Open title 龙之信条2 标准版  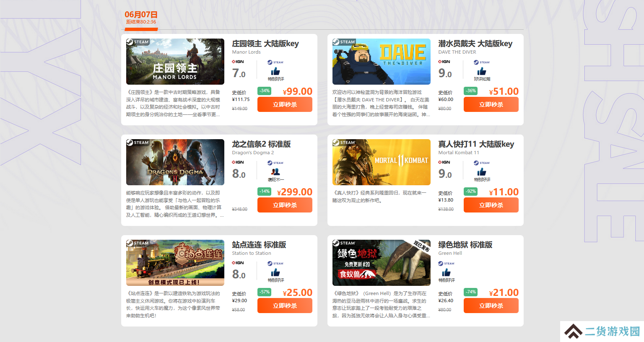(x=261, y=144)
